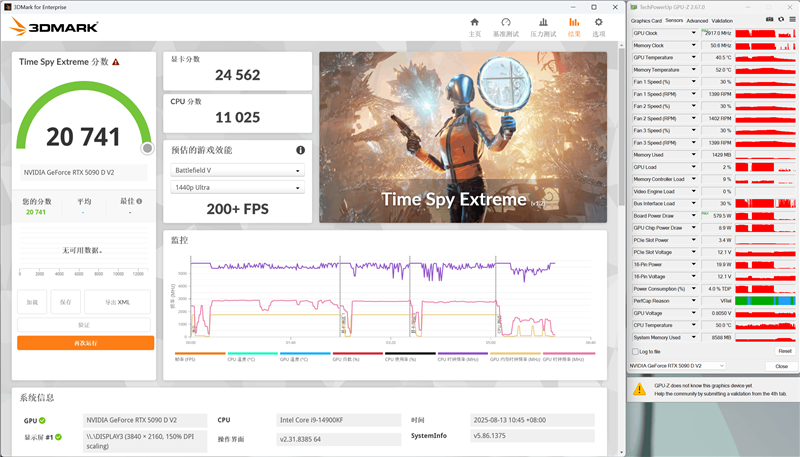Click the 200+ FPS estimate text
Viewport: 800px width, 457px height.
237,209
